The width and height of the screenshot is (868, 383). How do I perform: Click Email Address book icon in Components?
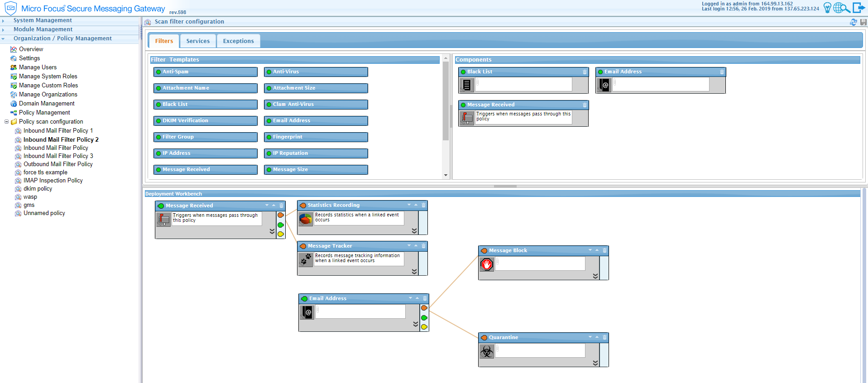pos(604,85)
